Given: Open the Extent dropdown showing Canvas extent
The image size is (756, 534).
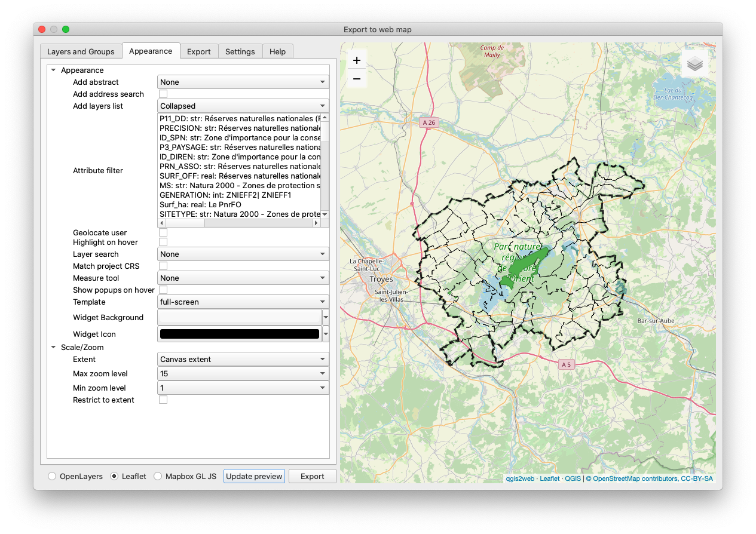Looking at the screenshot, I should pos(243,359).
